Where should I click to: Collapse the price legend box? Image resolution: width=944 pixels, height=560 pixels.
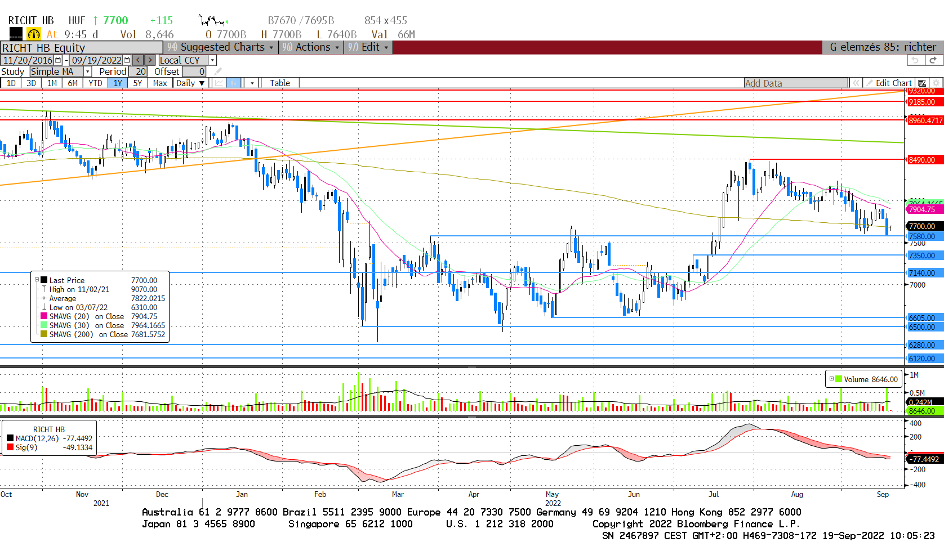37,280
